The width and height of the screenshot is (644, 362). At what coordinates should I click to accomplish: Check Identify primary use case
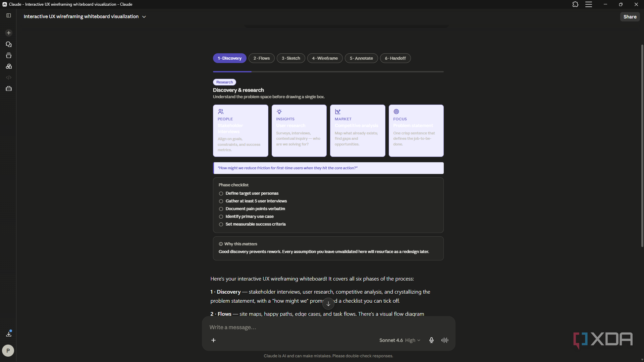221,217
